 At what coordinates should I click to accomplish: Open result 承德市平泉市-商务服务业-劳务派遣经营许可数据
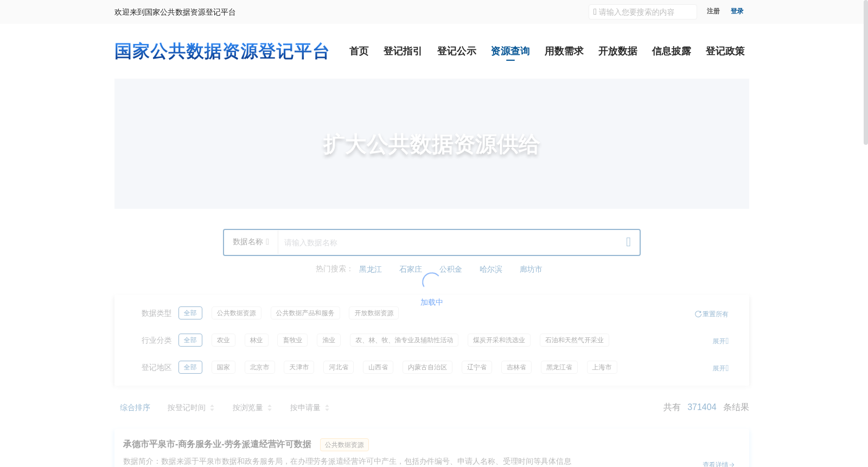217,444
